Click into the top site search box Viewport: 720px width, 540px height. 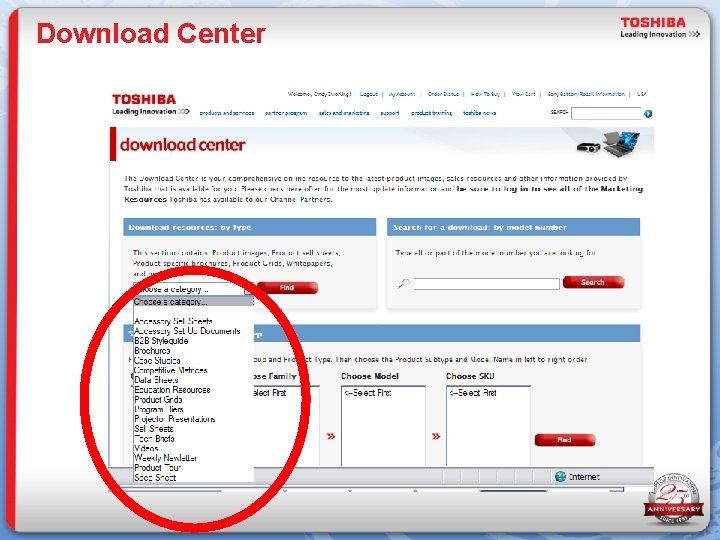coord(606,113)
